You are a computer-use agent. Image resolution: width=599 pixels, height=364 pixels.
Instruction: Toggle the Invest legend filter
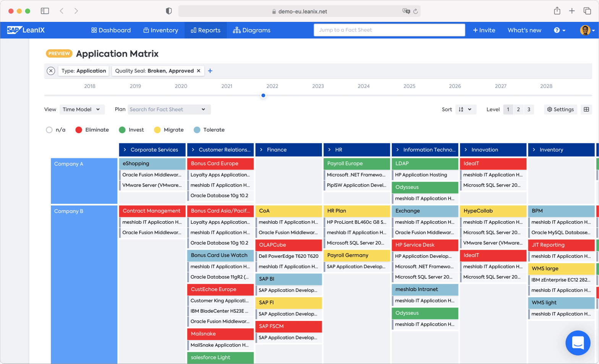(122, 130)
